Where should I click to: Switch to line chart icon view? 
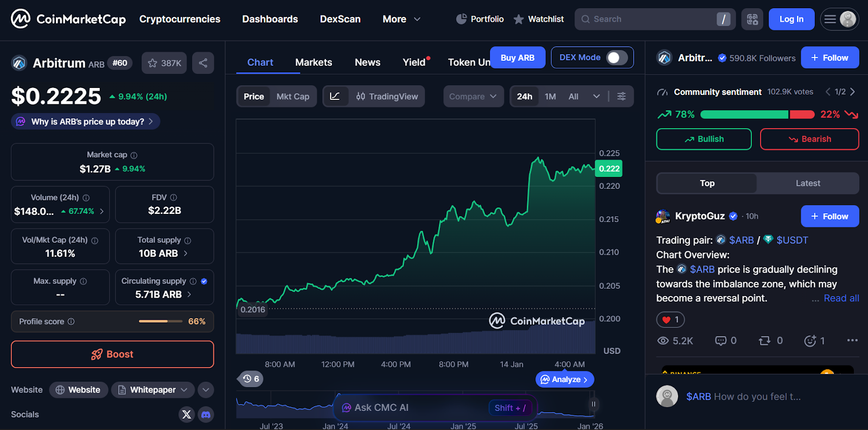click(335, 96)
